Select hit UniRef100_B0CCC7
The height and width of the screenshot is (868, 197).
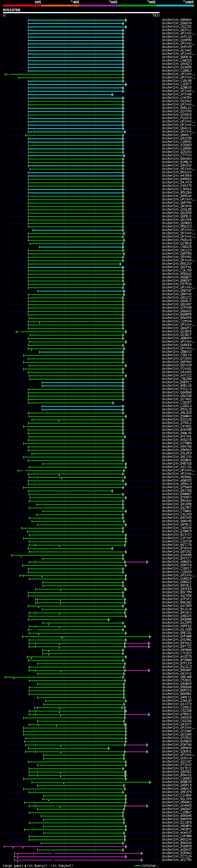tap(177, 558)
